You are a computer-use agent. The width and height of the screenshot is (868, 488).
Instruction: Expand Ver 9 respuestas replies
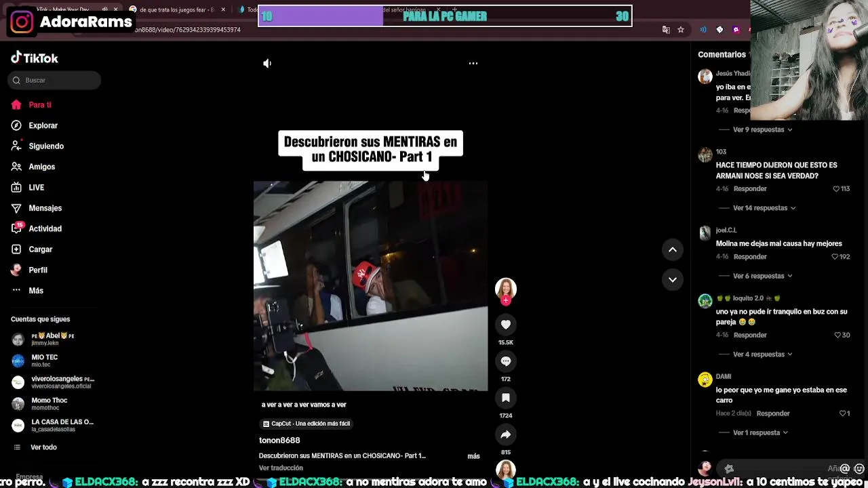(x=762, y=129)
